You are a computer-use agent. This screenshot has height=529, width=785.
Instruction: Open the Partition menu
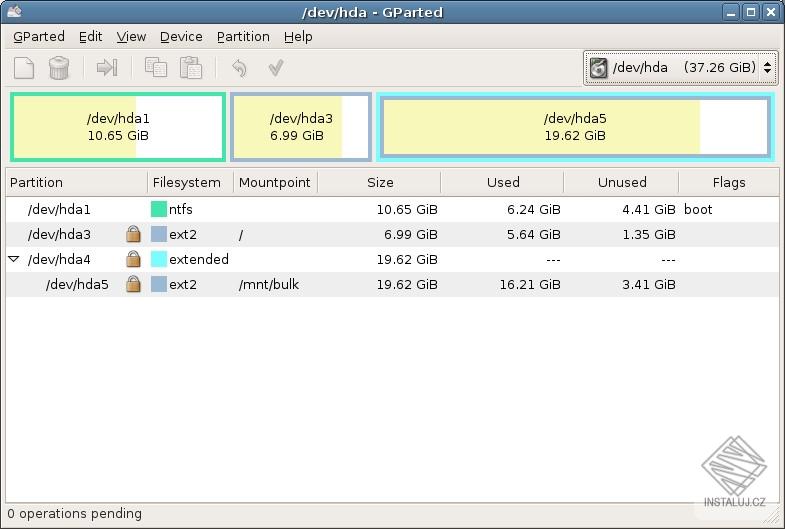tap(243, 37)
